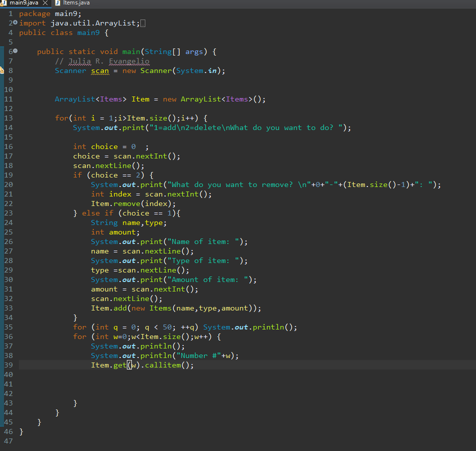Viewport: 476px width, 451px height.
Task: Collapse the main method fold at line 6
Action: (x=15, y=50)
